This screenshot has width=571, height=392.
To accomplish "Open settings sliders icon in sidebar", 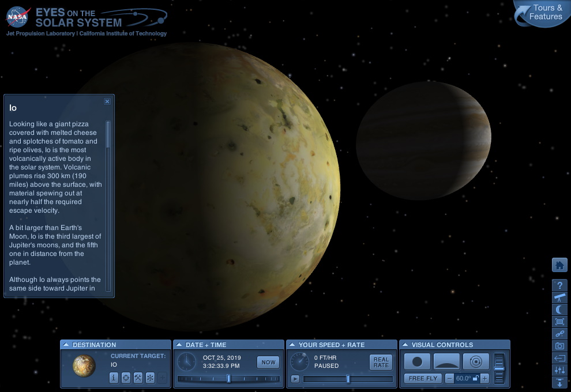I will click(x=559, y=371).
